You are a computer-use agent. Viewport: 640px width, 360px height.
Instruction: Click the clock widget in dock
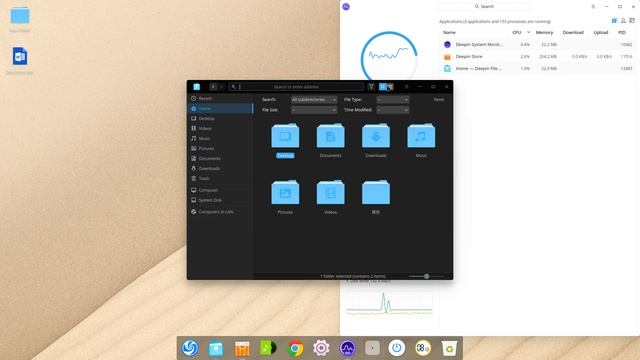point(422,348)
